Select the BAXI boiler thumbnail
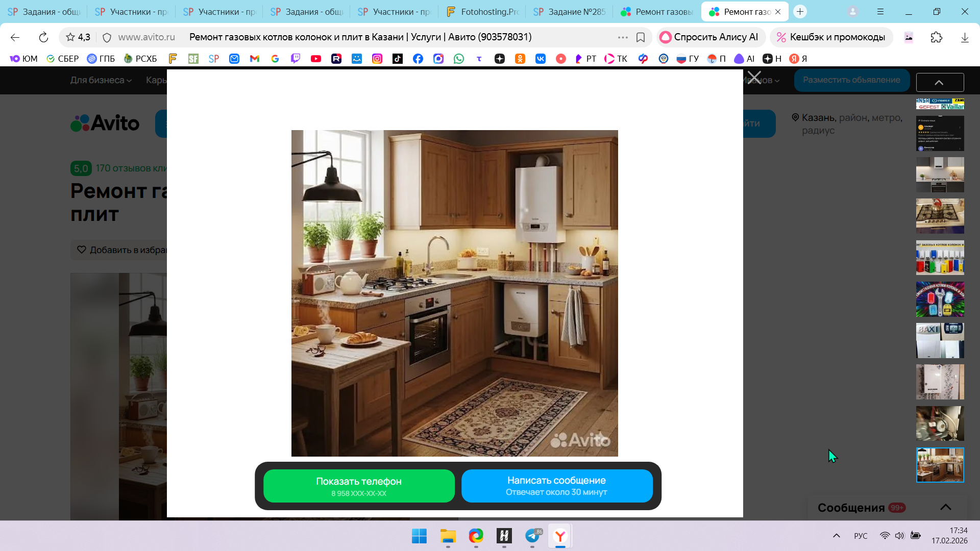The height and width of the screenshot is (551, 980). tap(940, 340)
